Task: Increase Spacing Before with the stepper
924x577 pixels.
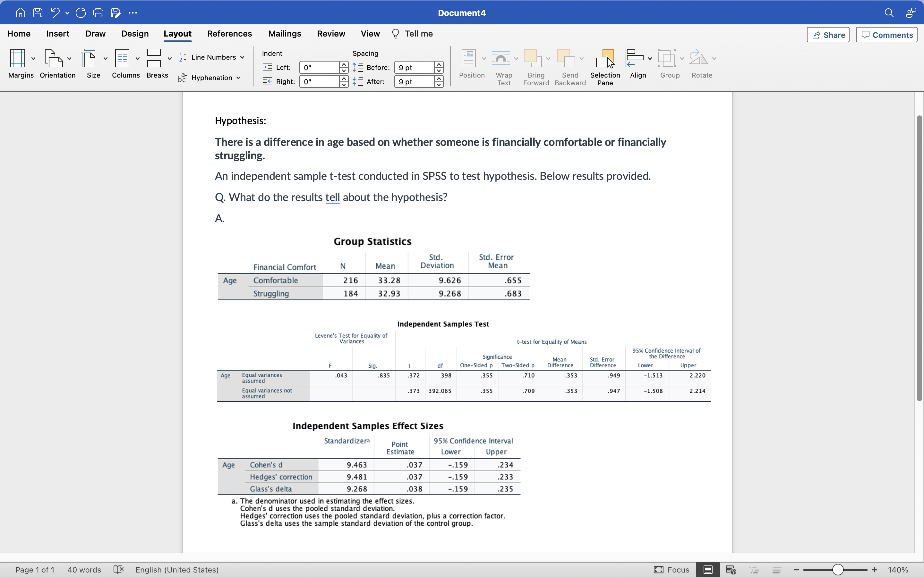Action: click(439, 64)
